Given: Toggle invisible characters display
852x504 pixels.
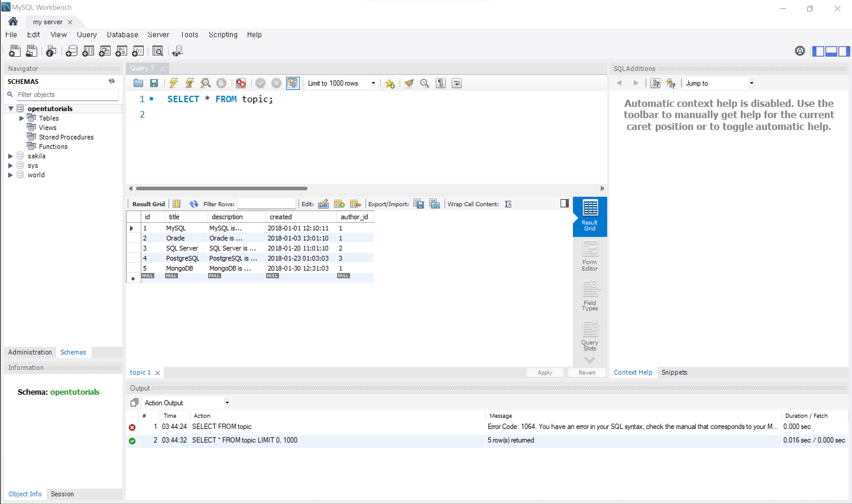Looking at the screenshot, I should click(441, 83).
